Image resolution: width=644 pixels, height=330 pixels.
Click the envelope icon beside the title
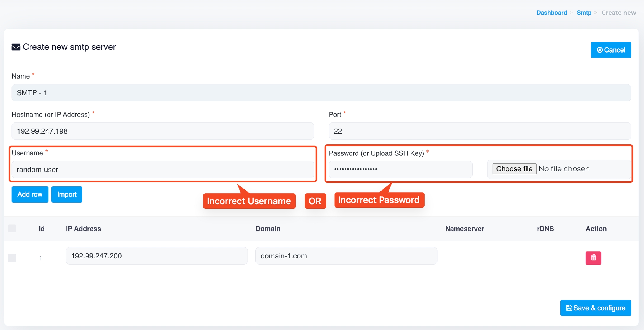[16, 47]
